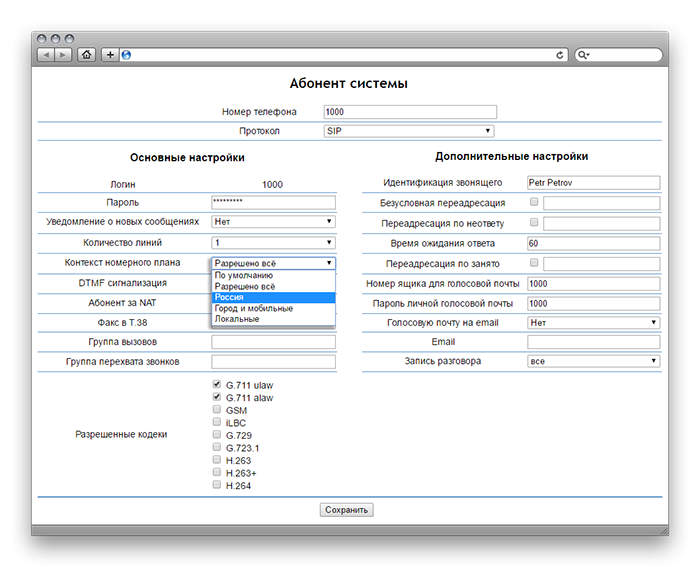Select 'Локальные' option in the list
Image resolution: width=700 pixels, height=567 pixels.
pos(273,319)
